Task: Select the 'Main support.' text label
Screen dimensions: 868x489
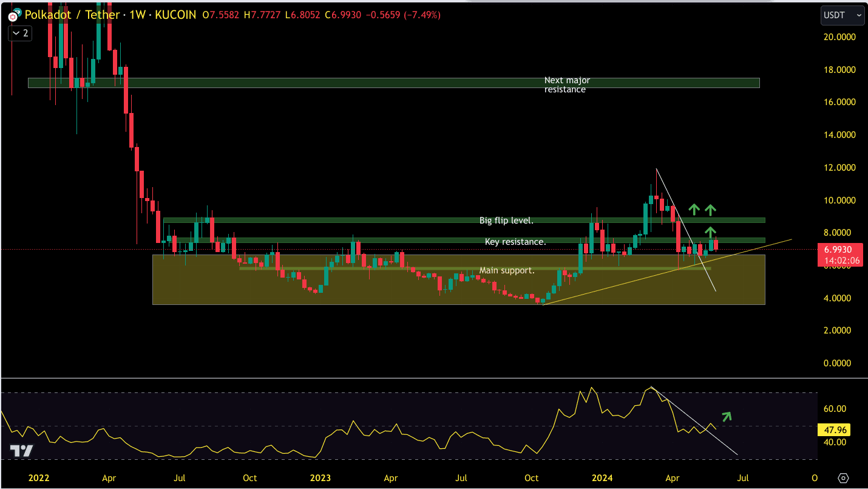Action: tap(507, 270)
